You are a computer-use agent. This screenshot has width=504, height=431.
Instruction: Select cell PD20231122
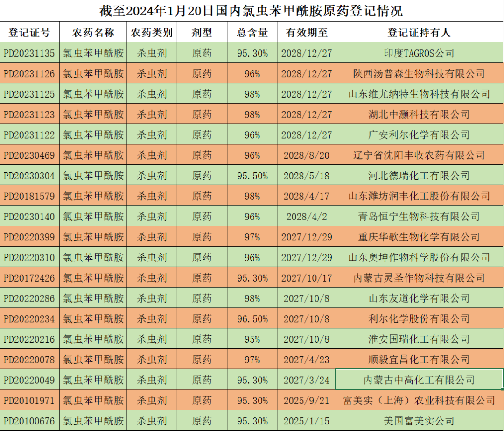point(29,134)
